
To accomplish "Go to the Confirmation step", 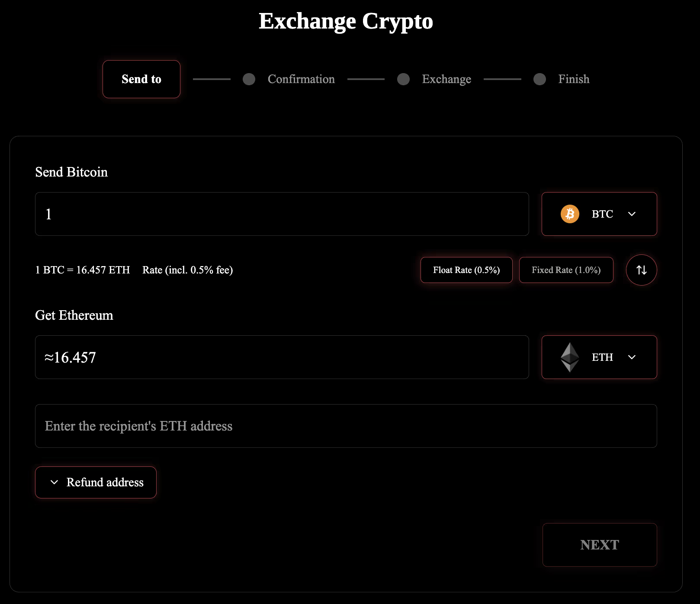I will point(301,79).
